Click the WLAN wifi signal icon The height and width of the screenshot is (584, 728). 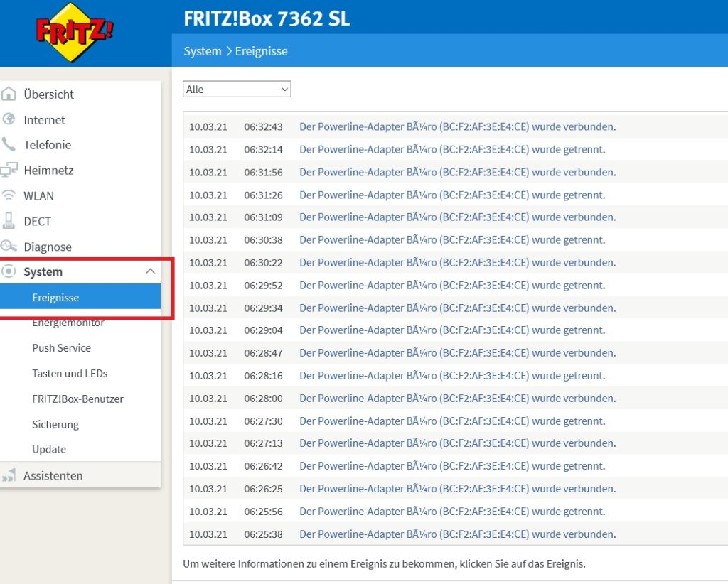click(x=9, y=195)
